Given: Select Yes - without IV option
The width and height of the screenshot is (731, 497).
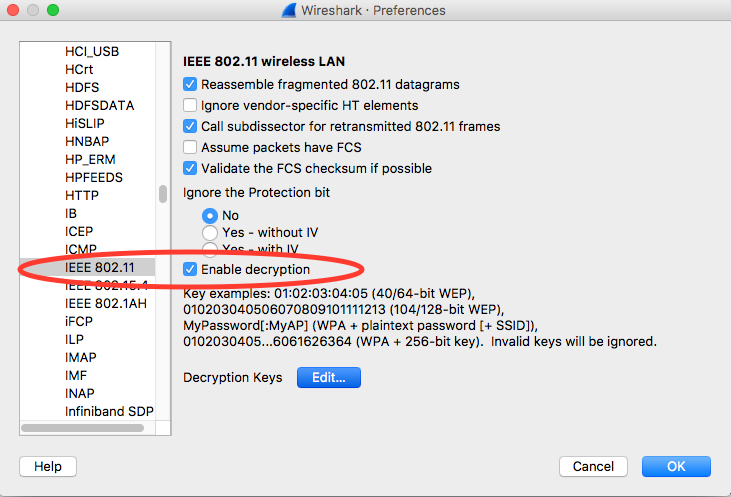Looking at the screenshot, I should pos(210,232).
